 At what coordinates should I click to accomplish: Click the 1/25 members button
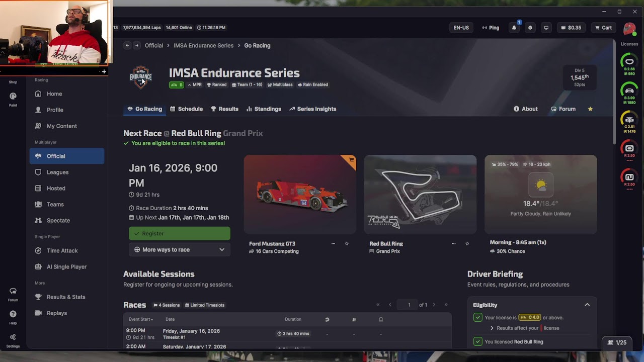pos(617,342)
